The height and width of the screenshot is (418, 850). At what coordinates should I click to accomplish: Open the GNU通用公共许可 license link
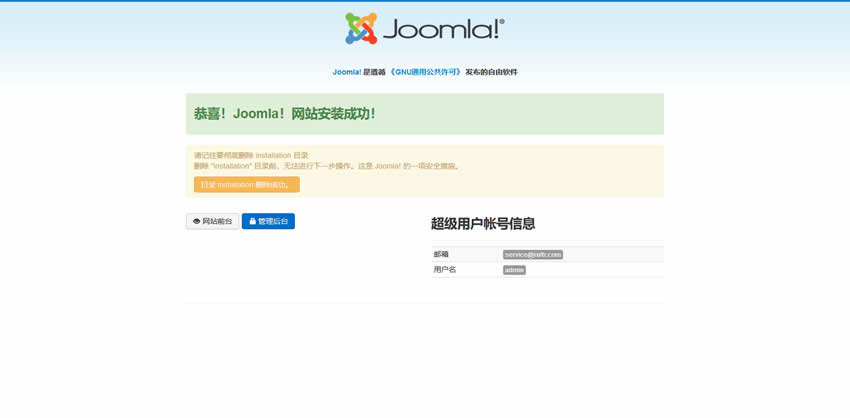[x=426, y=72]
